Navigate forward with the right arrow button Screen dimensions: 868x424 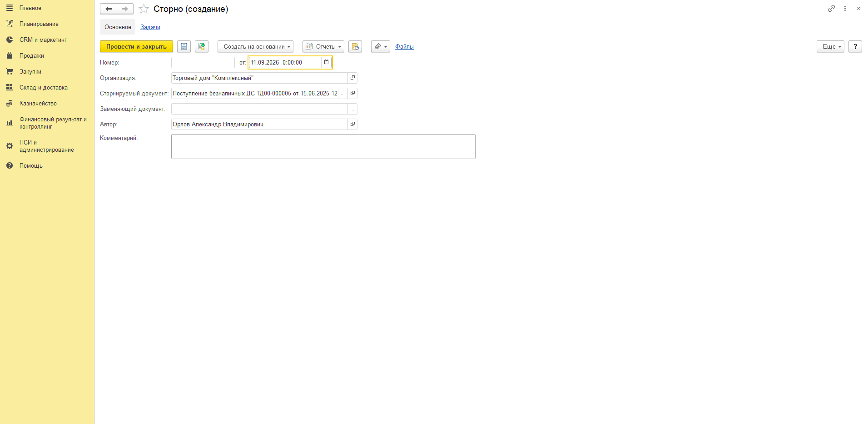click(125, 9)
